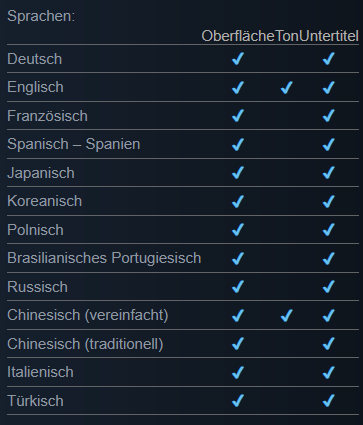Click the Deutsch interface checkmark
The height and width of the screenshot is (425, 363).
pyautogui.click(x=238, y=59)
